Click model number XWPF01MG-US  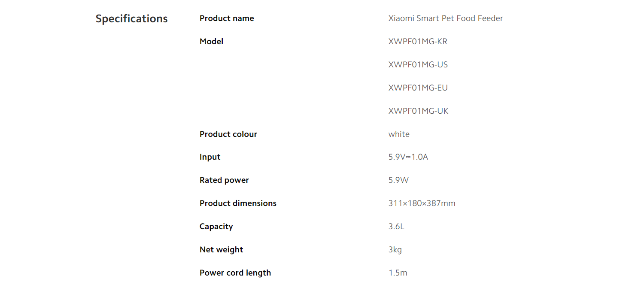[x=418, y=65]
